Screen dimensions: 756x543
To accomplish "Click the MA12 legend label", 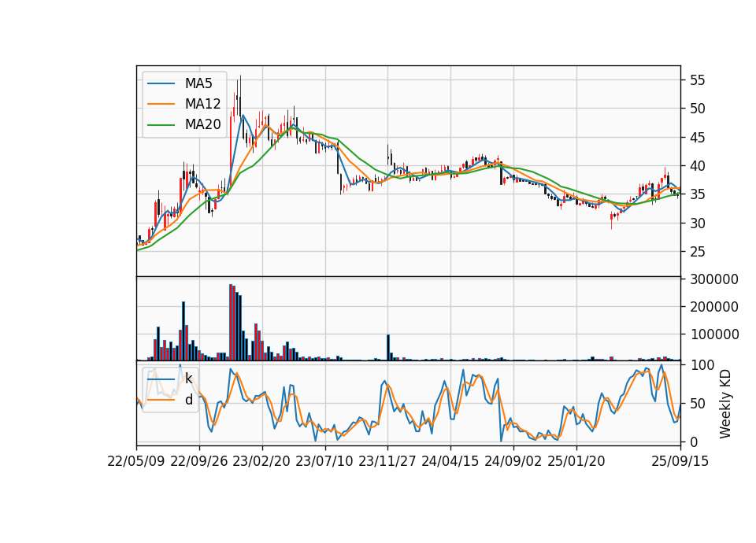I will [202, 104].
